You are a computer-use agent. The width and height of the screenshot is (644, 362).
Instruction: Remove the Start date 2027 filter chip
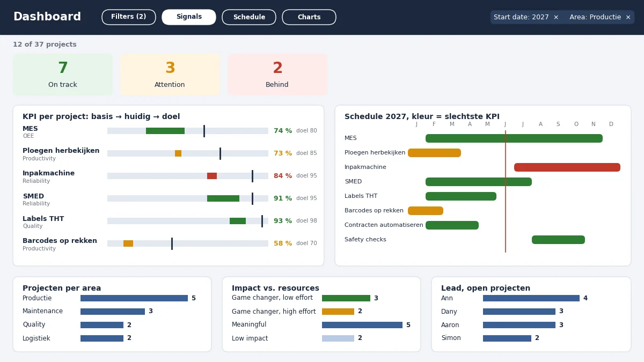[x=556, y=17]
